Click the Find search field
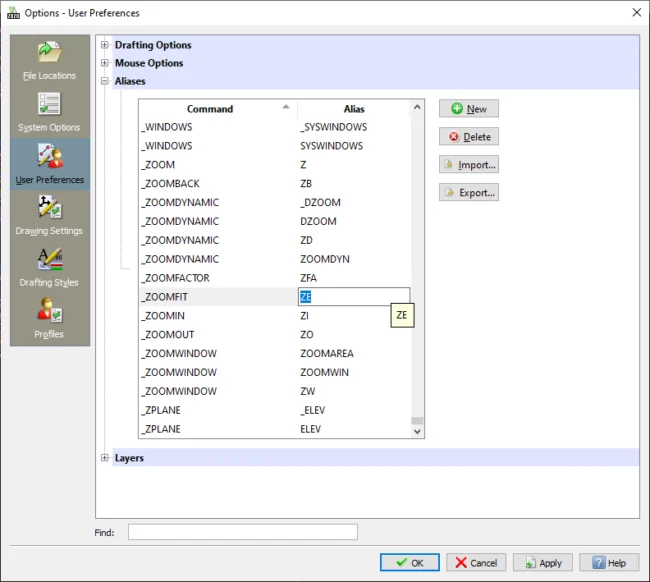 pyautogui.click(x=242, y=532)
